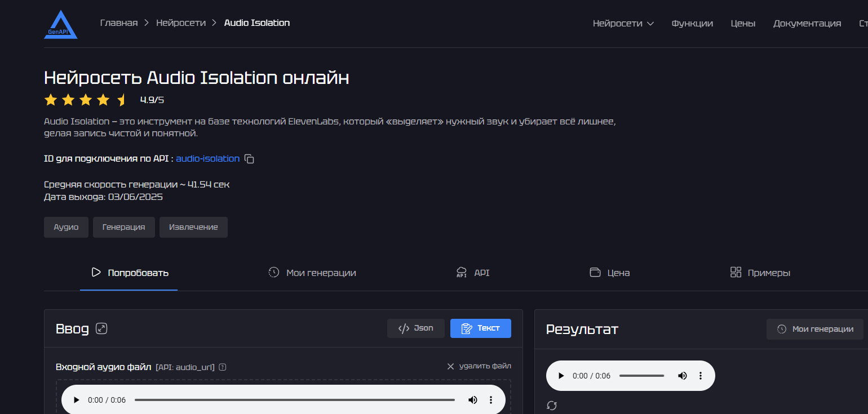Filter by the Аудио tag
Viewport: 868px width, 414px height.
coord(66,227)
